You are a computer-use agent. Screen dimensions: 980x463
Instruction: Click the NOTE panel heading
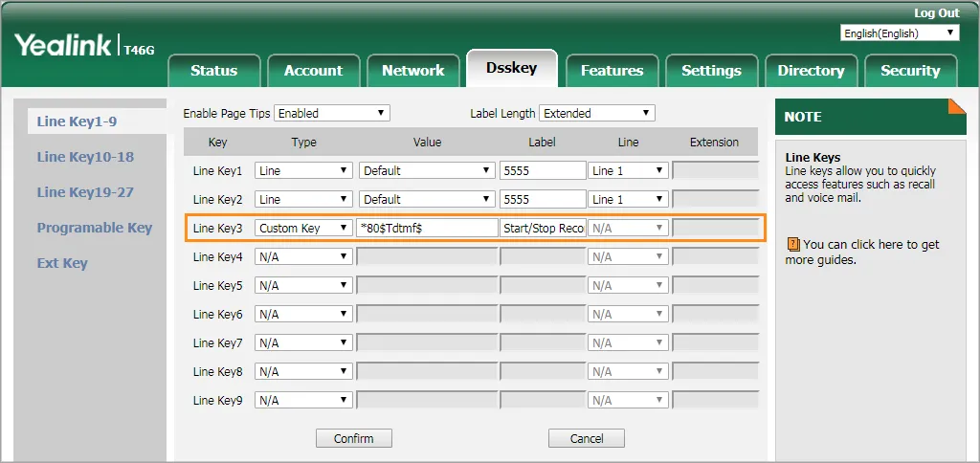803,117
